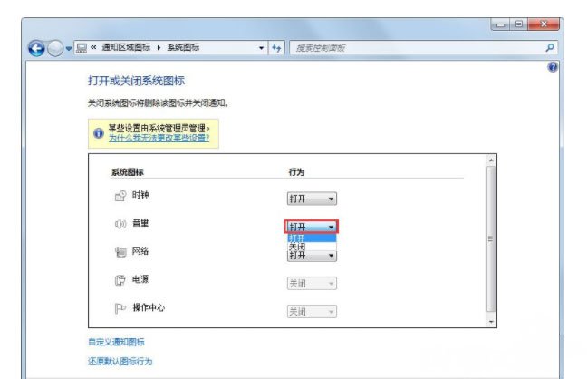Click the list scrollbar up arrow

tap(491, 160)
